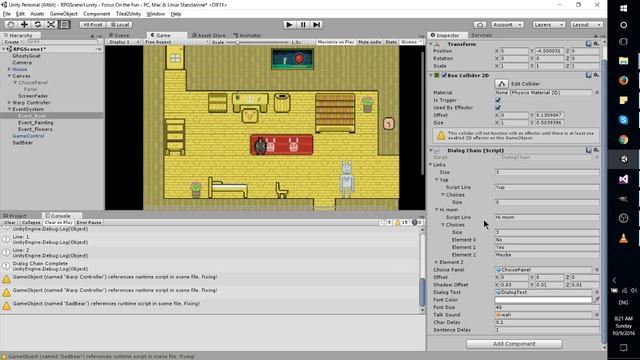Click console Clear button
640x360 pixels.
click(x=10, y=222)
